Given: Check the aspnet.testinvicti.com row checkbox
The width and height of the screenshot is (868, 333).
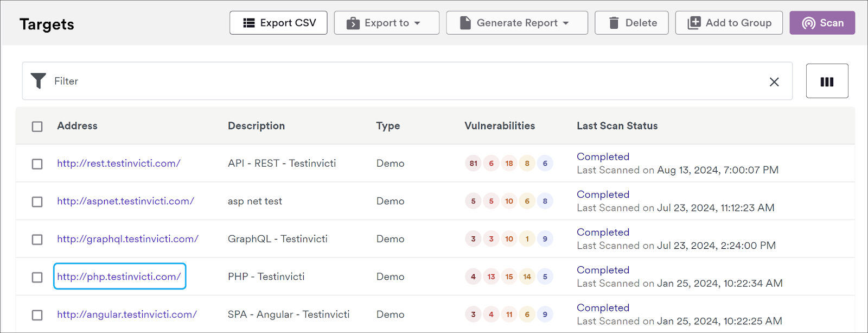Looking at the screenshot, I should 37,202.
